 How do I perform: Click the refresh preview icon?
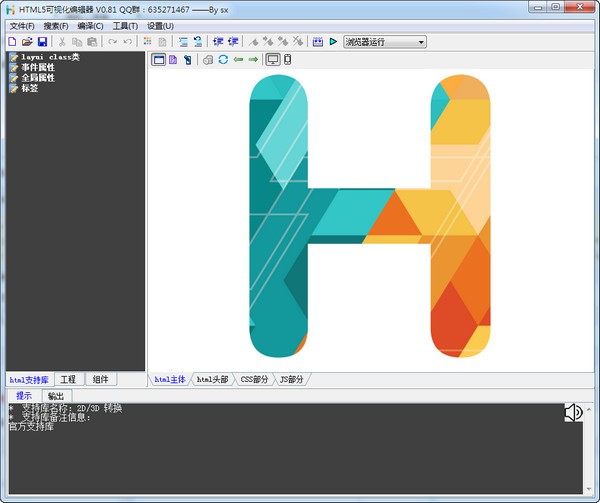(x=223, y=60)
